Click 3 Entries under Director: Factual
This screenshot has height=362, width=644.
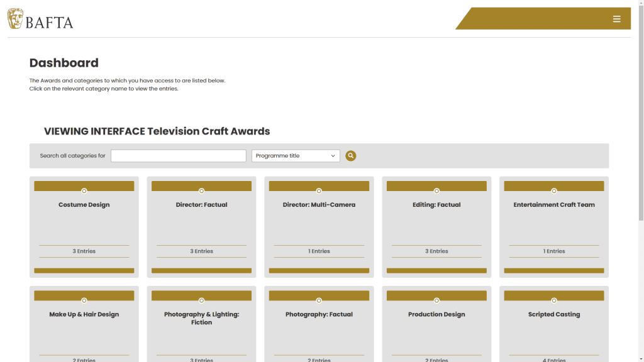tap(201, 251)
